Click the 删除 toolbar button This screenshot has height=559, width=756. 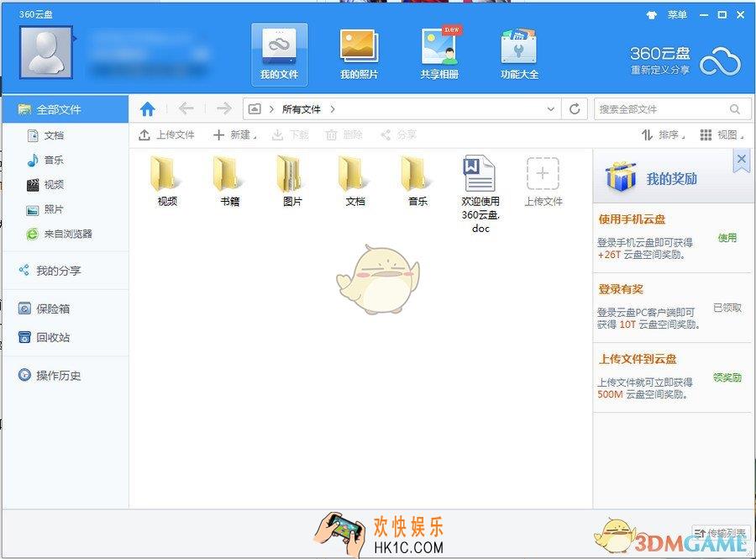pyautogui.click(x=344, y=135)
